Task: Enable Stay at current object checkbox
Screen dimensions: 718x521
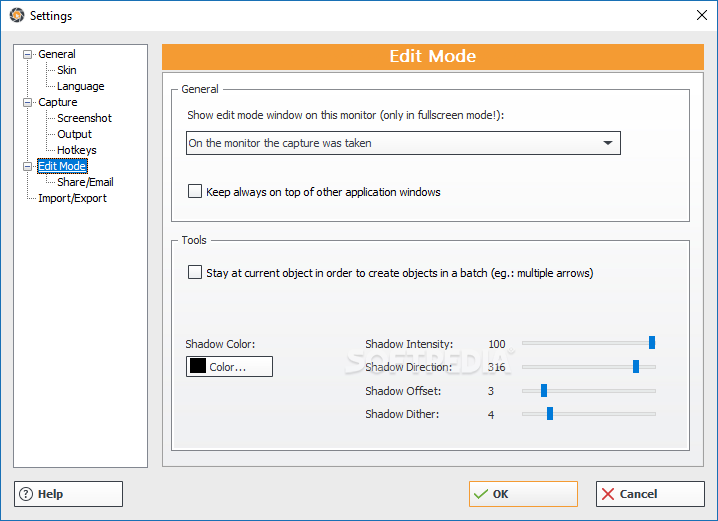Action: pos(195,272)
